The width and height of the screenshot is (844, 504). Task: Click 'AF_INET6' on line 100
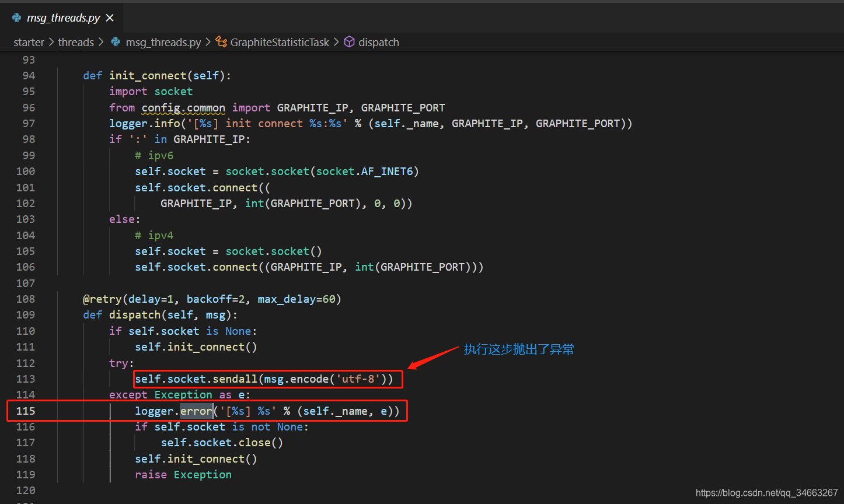(387, 171)
